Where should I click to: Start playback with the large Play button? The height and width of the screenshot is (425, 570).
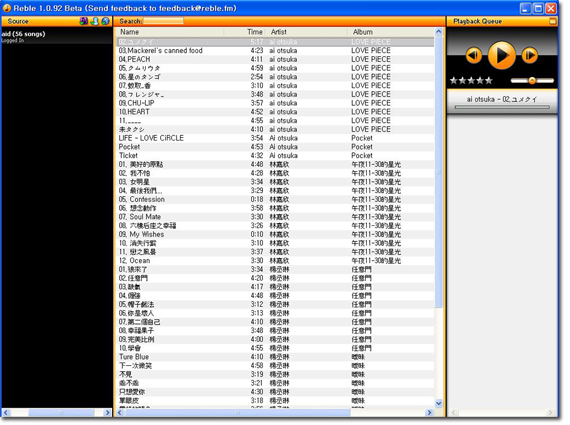[502, 55]
